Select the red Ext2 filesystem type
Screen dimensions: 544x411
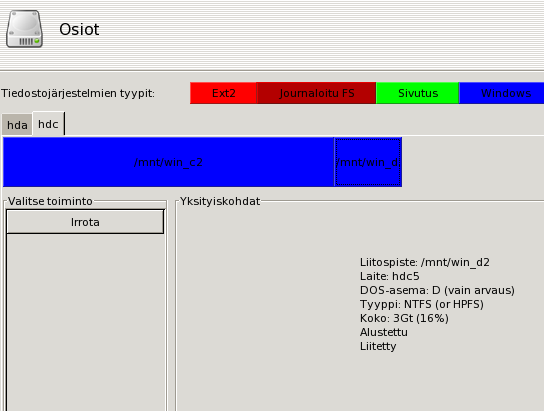(x=223, y=93)
